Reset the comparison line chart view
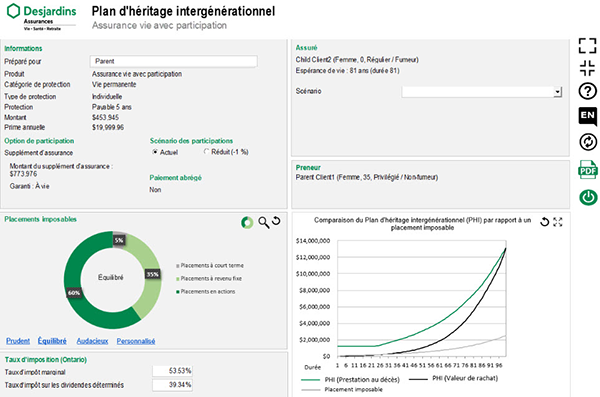This screenshot has height=397, width=600. pos(545,222)
